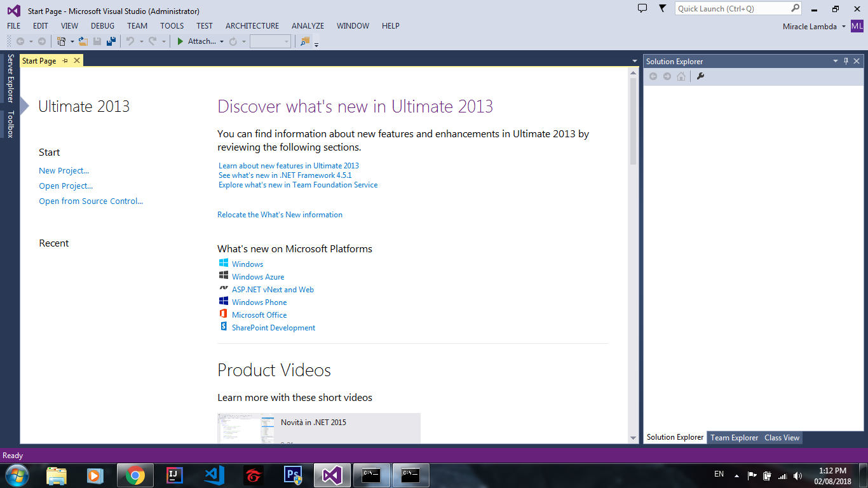Open the Toolbox side tab
868x488 pixels.
(10, 124)
